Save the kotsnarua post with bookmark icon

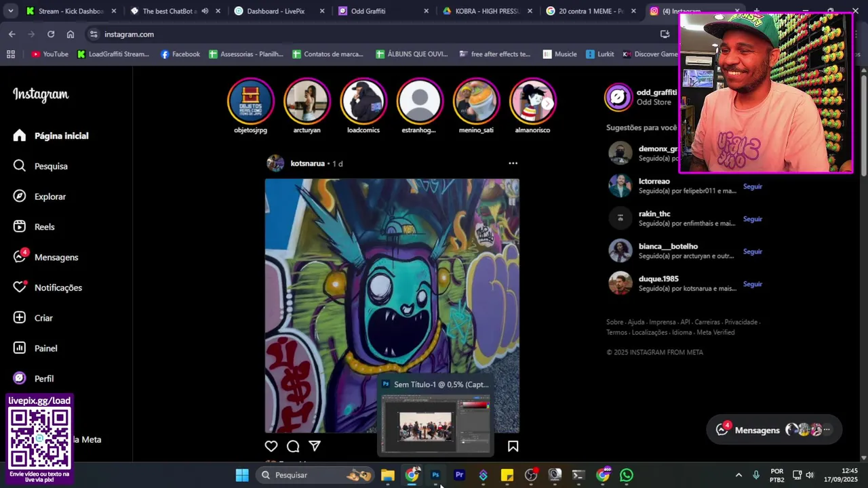pyautogui.click(x=513, y=446)
